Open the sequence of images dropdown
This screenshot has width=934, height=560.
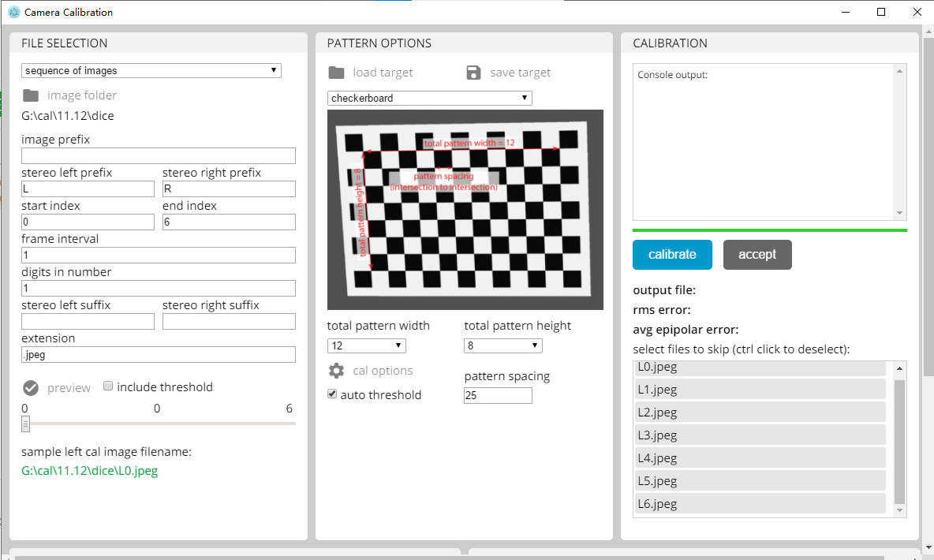(151, 70)
